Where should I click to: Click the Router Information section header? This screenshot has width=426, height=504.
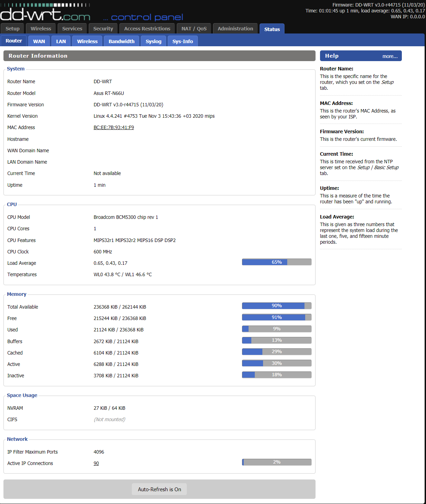pos(159,56)
